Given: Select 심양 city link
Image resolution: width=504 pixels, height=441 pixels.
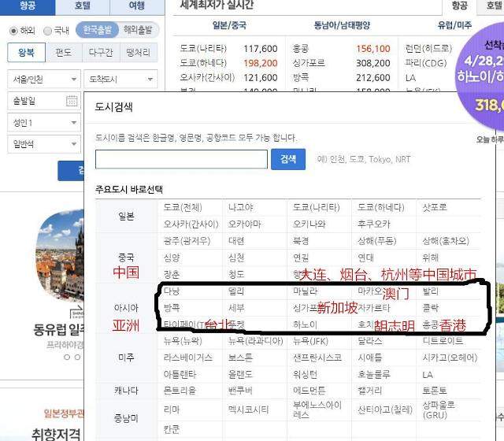Looking at the screenshot, I should pyautogui.click(x=172, y=258).
